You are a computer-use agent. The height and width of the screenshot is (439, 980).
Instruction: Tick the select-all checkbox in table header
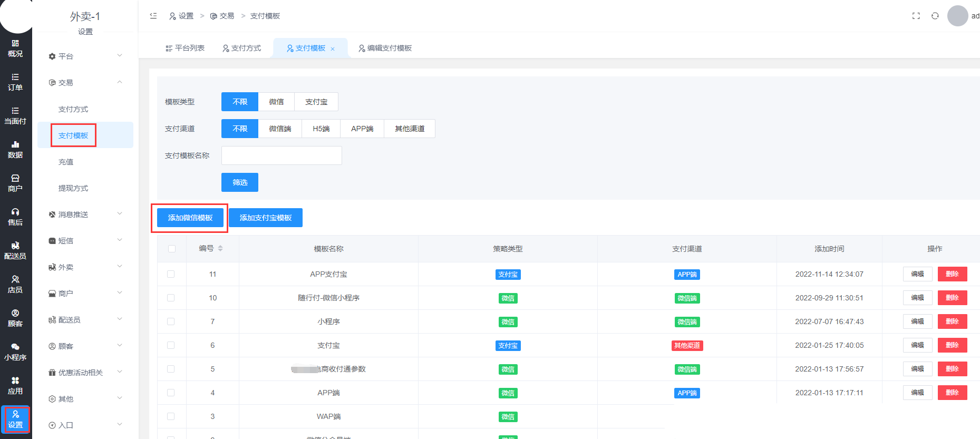click(x=172, y=249)
